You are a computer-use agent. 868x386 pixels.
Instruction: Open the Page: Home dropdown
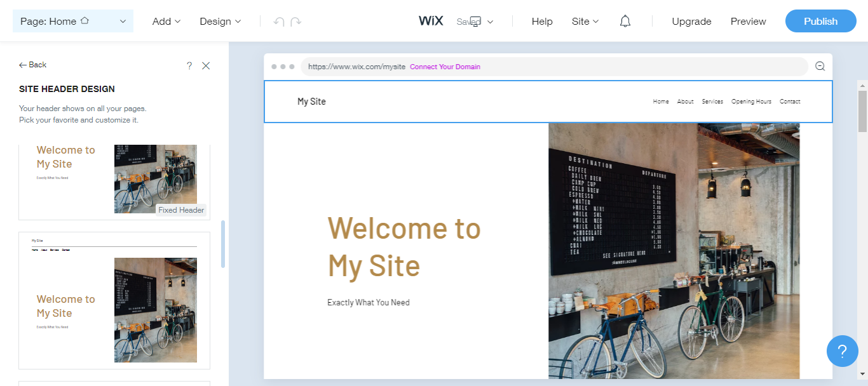pos(73,21)
